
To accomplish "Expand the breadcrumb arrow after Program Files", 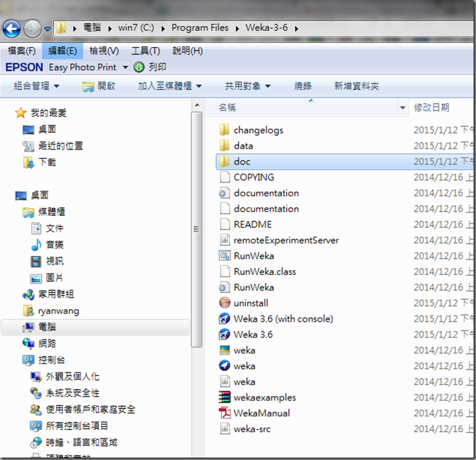I will tap(237, 29).
